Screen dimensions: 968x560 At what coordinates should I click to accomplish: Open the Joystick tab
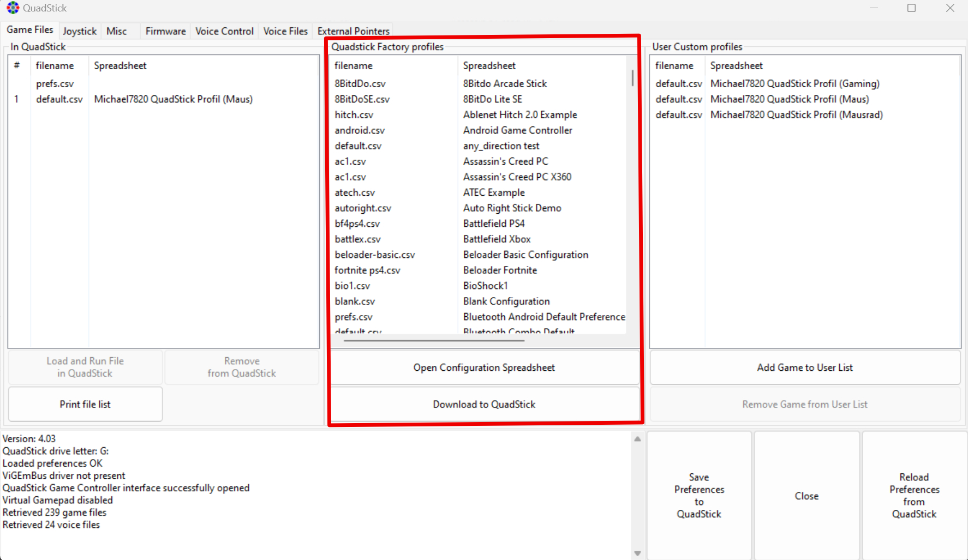click(x=80, y=31)
